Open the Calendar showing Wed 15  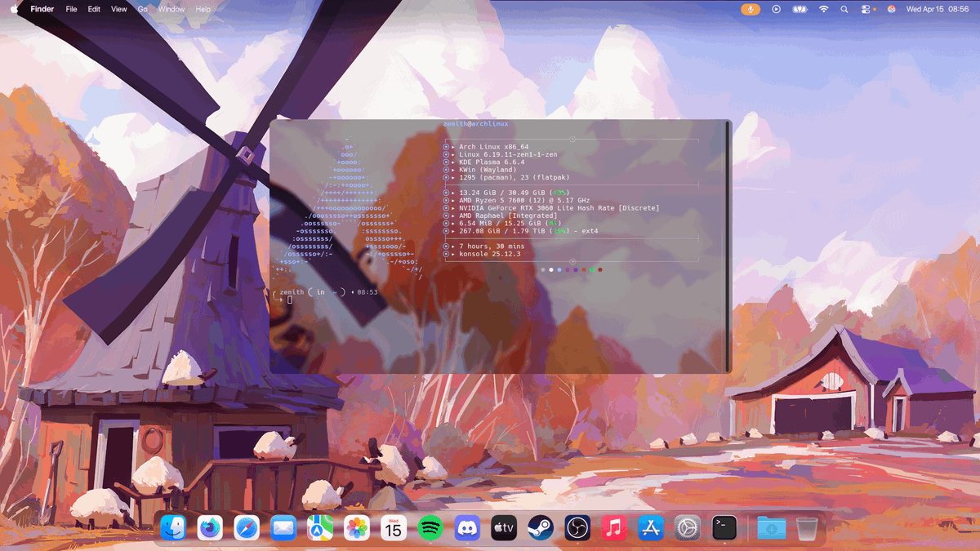[393, 527]
